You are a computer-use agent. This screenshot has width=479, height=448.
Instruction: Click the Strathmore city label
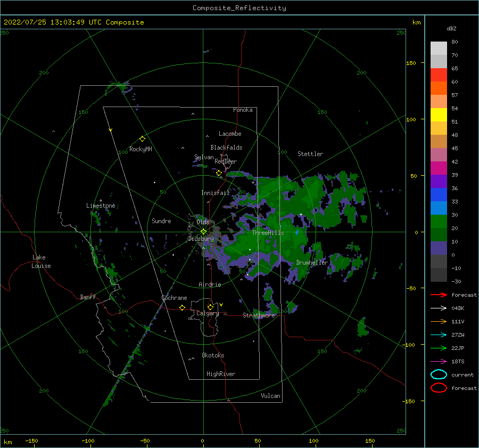tap(259, 315)
